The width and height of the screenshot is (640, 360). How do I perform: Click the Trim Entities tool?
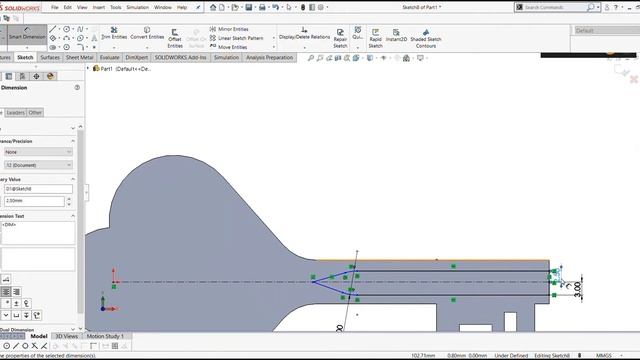tap(114, 33)
